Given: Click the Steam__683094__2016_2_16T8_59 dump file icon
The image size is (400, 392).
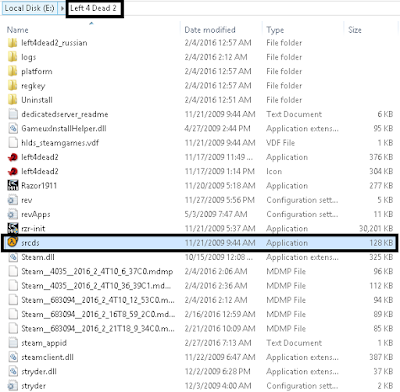Looking at the screenshot, I should (x=13, y=314).
